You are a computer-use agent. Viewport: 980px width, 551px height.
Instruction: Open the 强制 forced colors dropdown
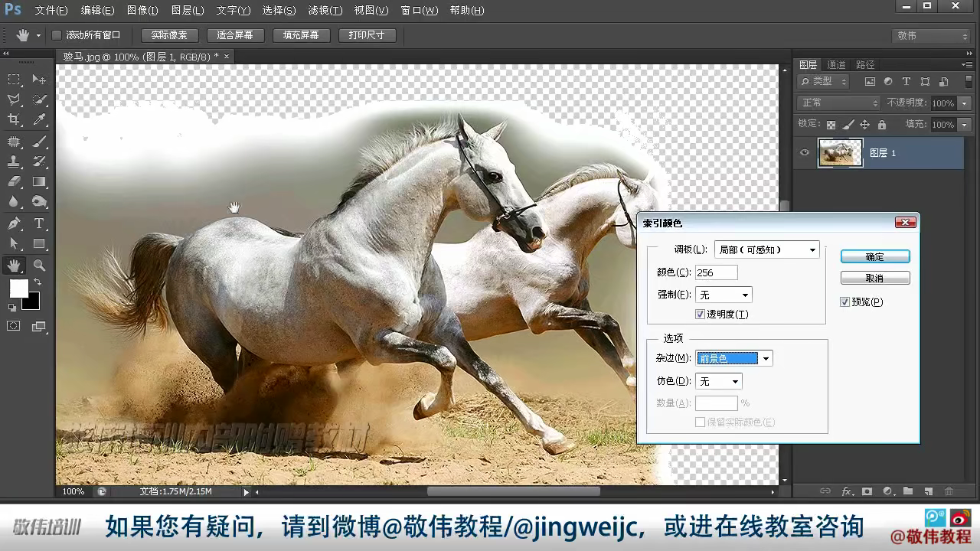(x=724, y=295)
